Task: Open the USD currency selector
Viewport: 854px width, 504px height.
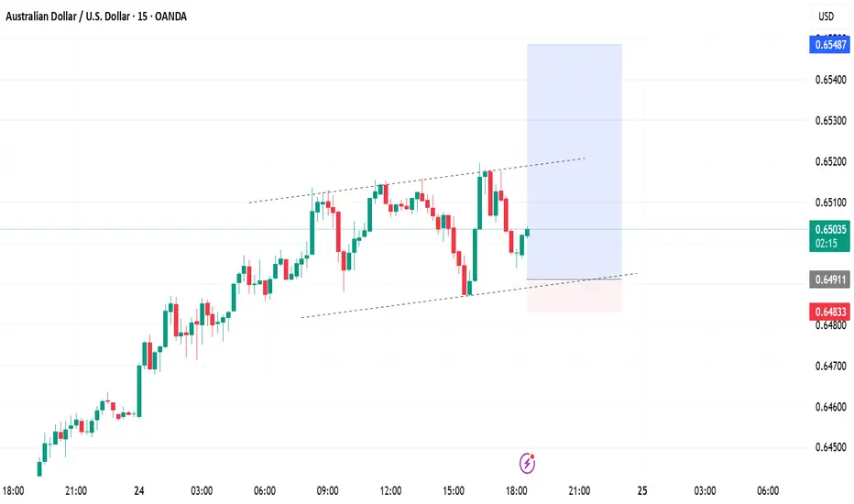Action: (x=826, y=16)
